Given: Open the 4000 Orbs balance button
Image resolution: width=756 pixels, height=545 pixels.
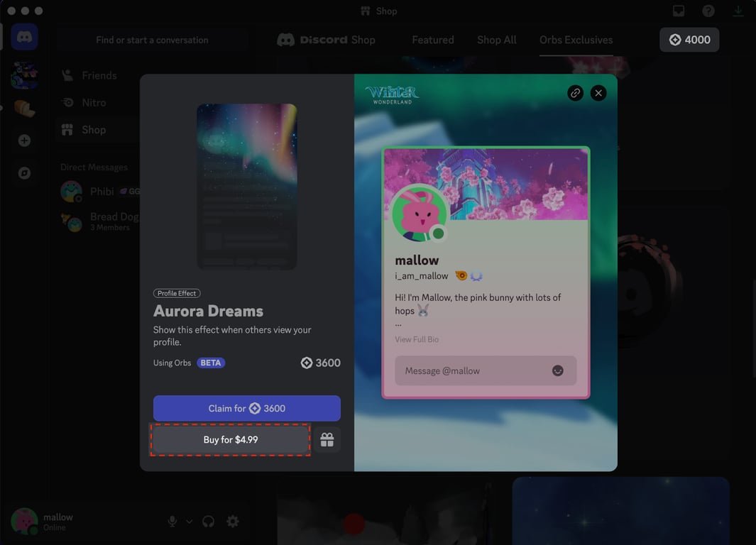Looking at the screenshot, I should click(689, 40).
